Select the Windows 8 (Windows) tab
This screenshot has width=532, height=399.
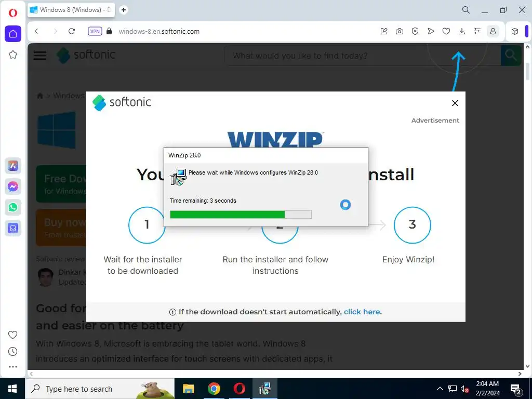(71, 10)
